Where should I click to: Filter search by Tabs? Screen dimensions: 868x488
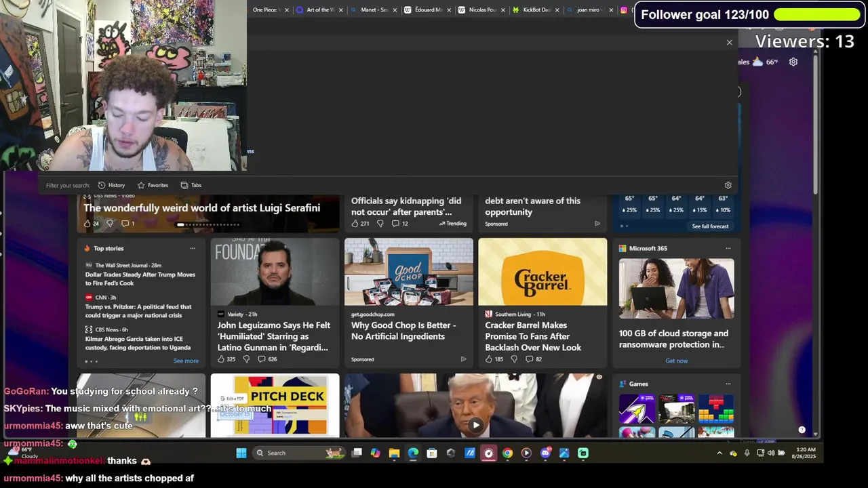click(191, 185)
